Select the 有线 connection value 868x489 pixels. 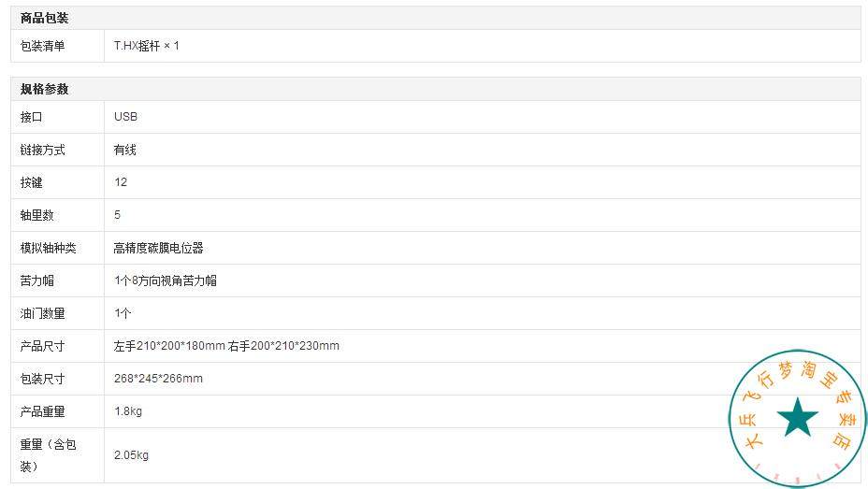pyautogui.click(x=125, y=150)
